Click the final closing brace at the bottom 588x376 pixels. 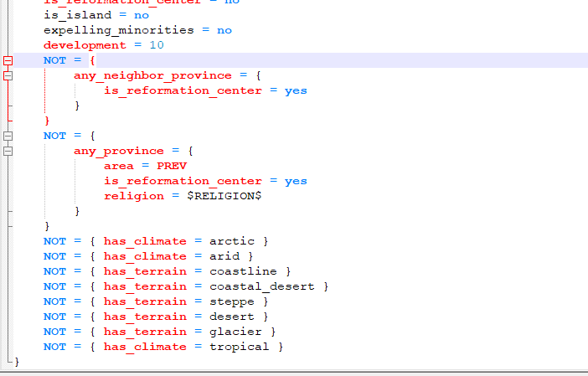(x=16, y=362)
